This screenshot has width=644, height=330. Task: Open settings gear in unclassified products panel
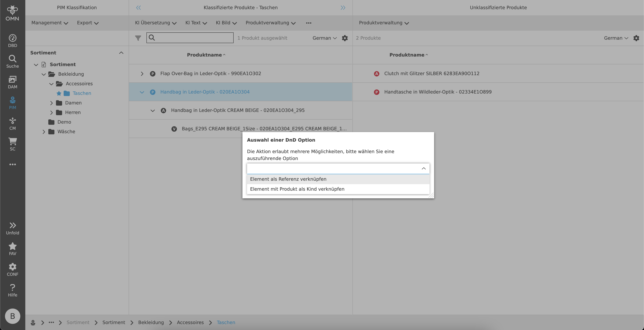pyautogui.click(x=636, y=38)
